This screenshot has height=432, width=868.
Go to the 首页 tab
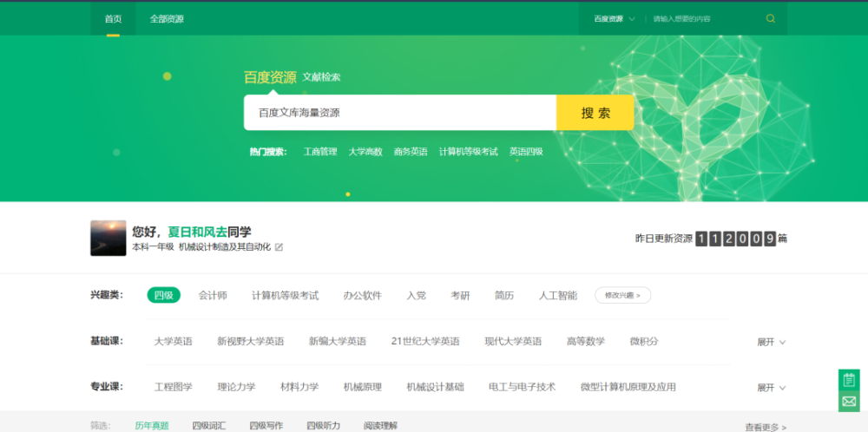coord(113,19)
